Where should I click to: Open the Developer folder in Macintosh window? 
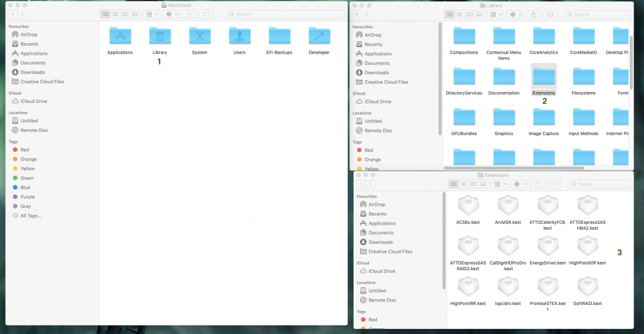319,36
